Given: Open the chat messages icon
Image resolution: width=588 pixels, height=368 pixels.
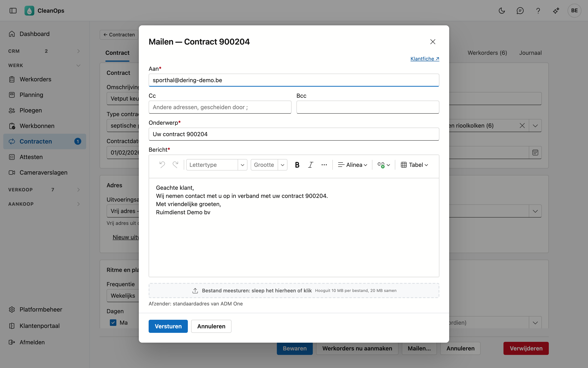Looking at the screenshot, I should 520,10.
